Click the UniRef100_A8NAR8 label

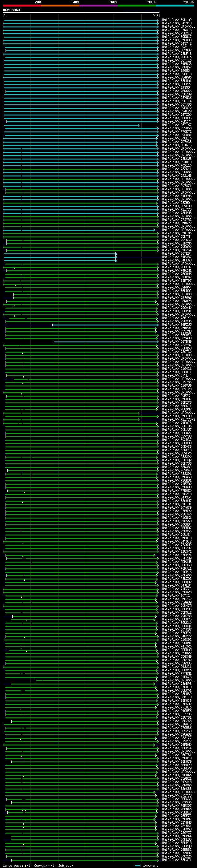coord(176,301)
